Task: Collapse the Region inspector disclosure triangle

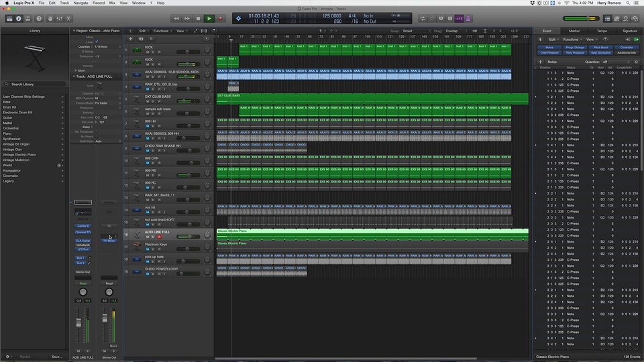Action: tap(74, 30)
